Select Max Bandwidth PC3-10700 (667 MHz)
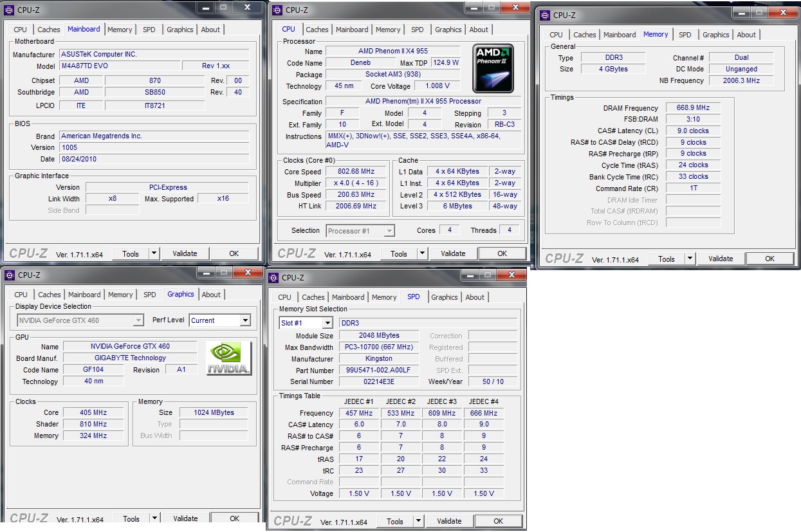The image size is (801, 532). coord(378,347)
